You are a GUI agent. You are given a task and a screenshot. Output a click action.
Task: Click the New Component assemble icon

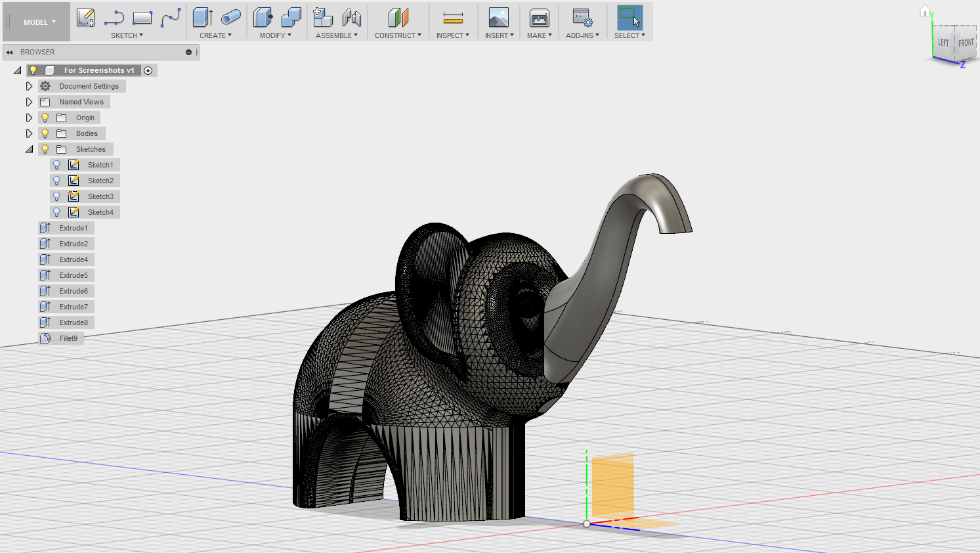322,18
